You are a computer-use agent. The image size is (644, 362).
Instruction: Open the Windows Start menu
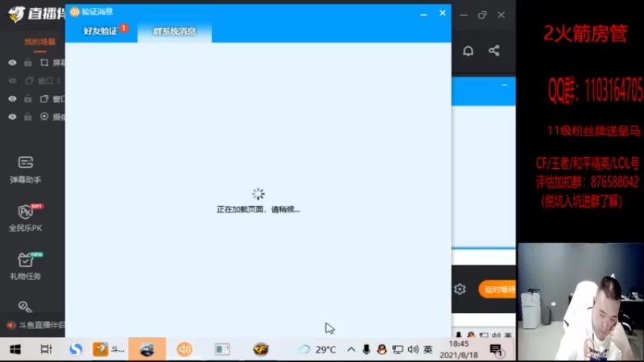(15, 350)
